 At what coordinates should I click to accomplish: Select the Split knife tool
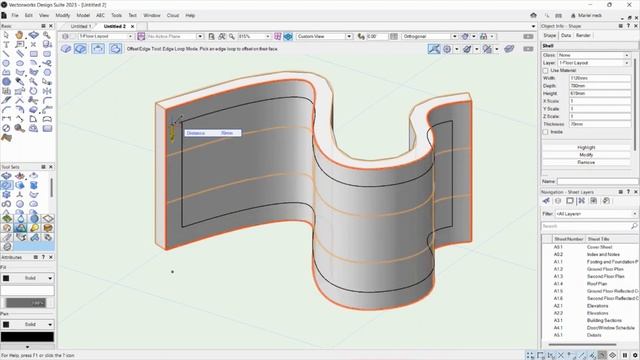click(6, 100)
